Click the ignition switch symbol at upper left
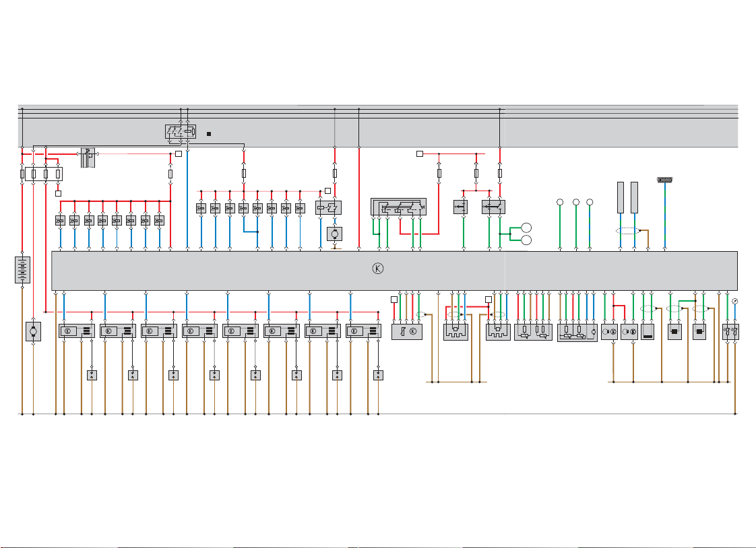This screenshot has height=548, width=756. coord(88,158)
